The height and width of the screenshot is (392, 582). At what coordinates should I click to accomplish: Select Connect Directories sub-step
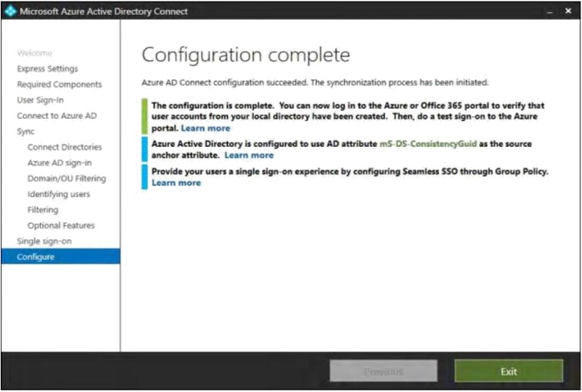(x=65, y=147)
